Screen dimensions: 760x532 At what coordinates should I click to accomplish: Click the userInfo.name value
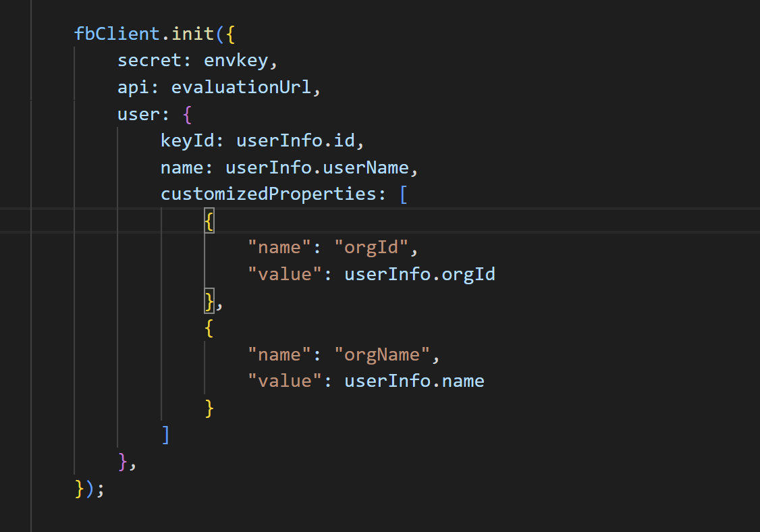[x=414, y=381]
